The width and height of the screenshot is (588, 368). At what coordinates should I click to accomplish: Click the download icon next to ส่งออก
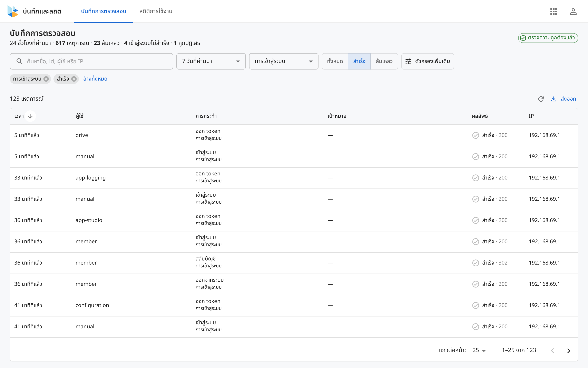(x=553, y=99)
